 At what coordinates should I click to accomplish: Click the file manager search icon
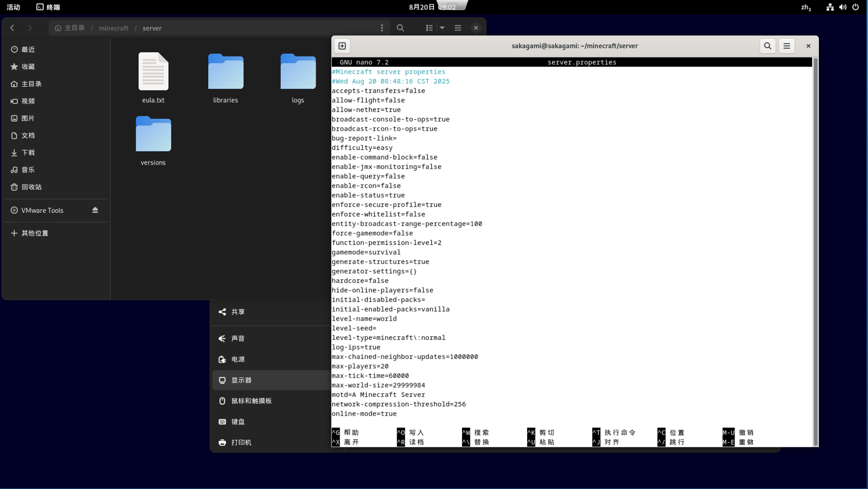click(x=401, y=28)
